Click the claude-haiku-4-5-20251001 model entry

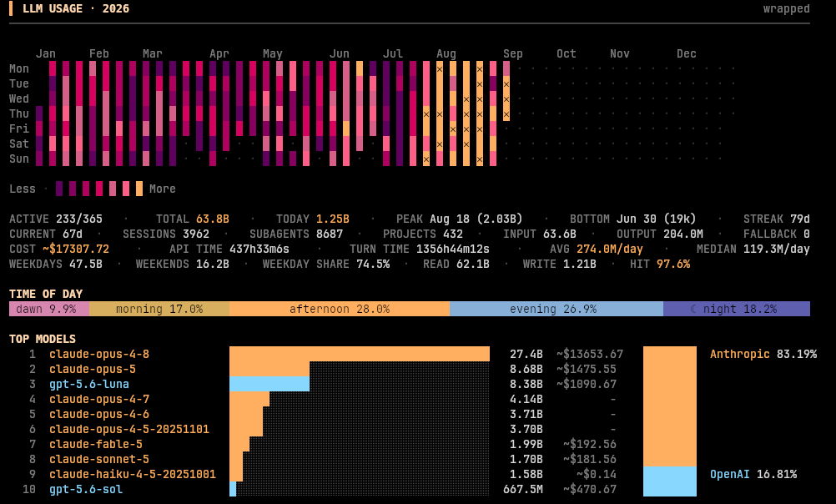132,474
